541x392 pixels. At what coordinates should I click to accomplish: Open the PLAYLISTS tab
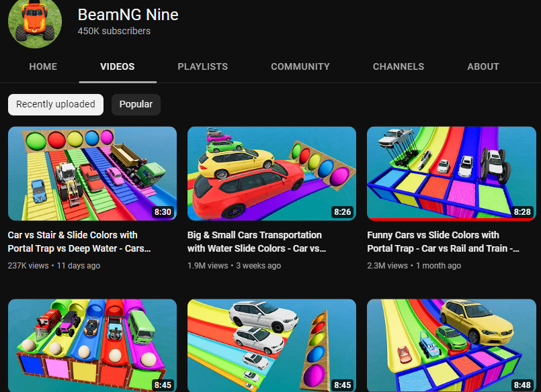202,66
